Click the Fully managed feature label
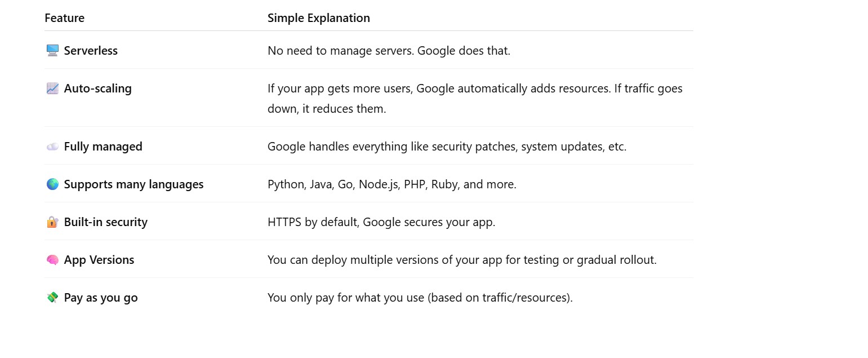This screenshot has width=868, height=358. tap(103, 147)
